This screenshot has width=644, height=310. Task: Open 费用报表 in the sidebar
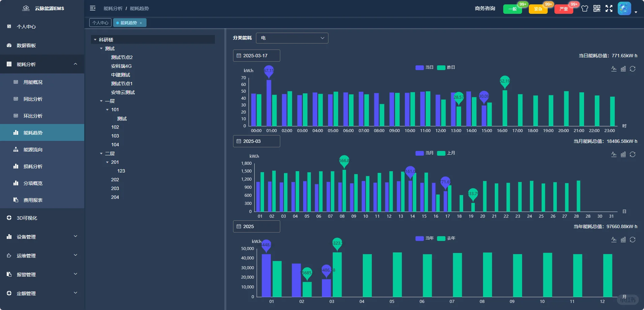coord(42,200)
